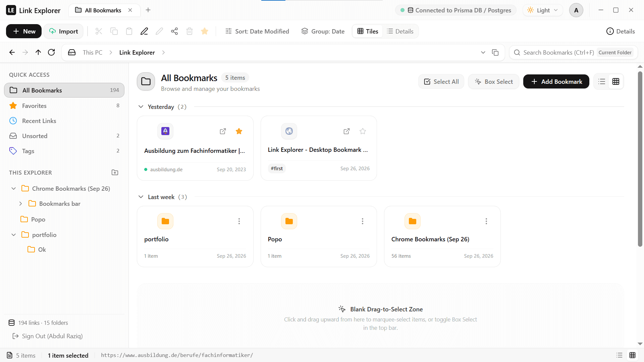Switch to Details view mode
This screenshot has width=644, height=362.
click(400, 31)
